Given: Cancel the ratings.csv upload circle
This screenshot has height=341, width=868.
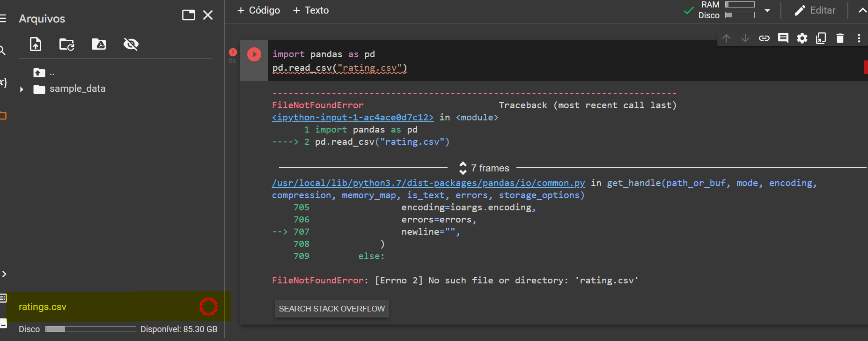Looking at the screenshot, I should [208, 307].
